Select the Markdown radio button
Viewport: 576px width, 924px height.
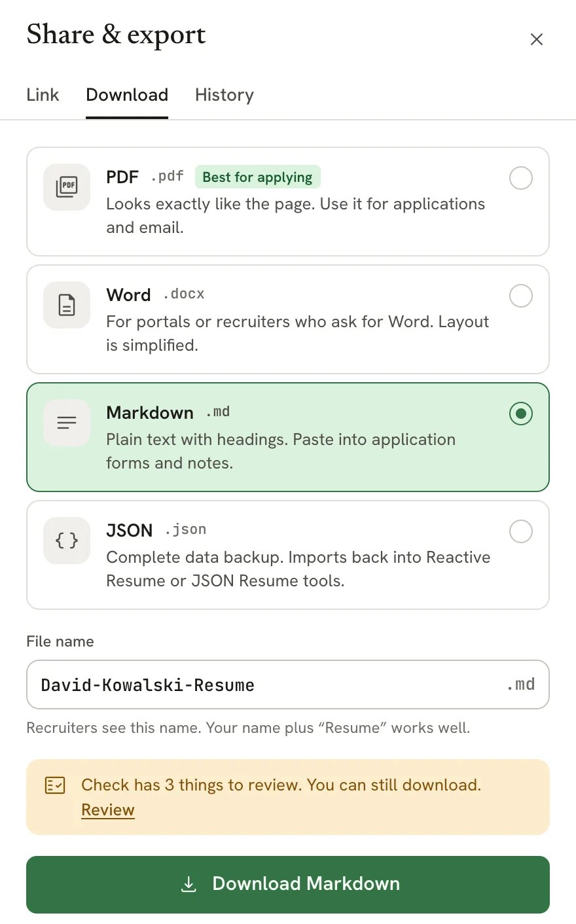pos(521,414)
